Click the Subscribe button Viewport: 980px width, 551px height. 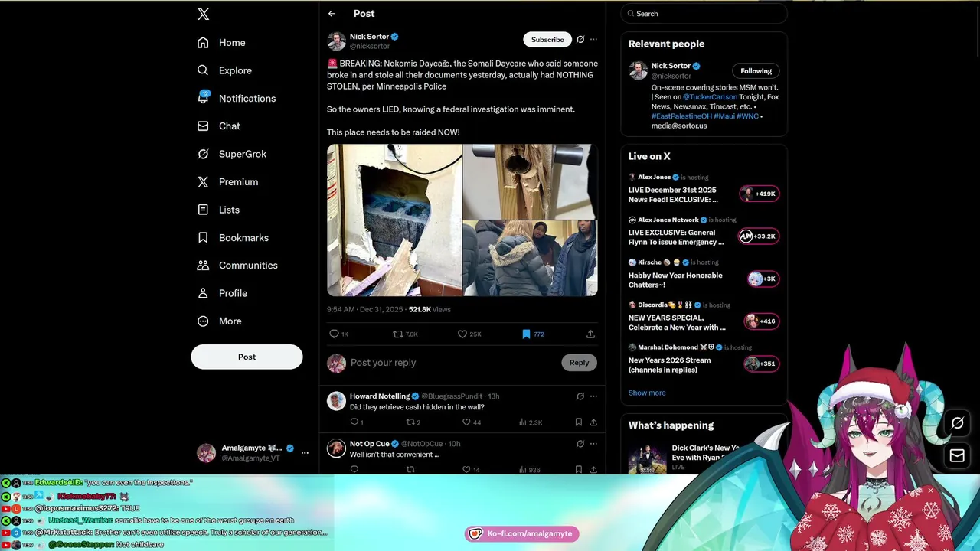point(547,40)
